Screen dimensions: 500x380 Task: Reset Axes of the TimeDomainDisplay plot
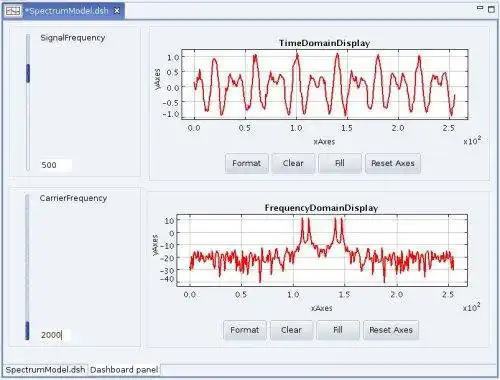(393, 163)
